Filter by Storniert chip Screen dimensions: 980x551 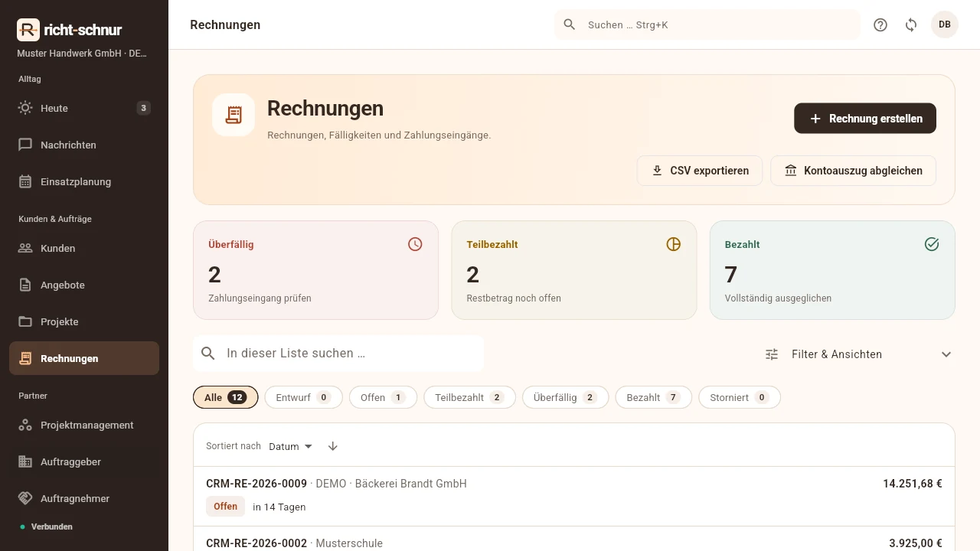coord(740,397)
